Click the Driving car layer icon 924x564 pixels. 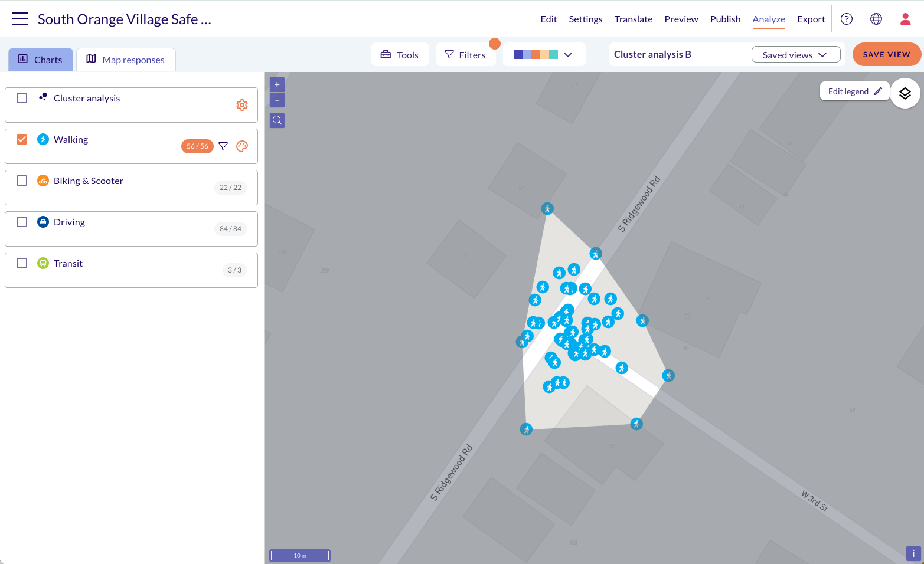(43, 222)
